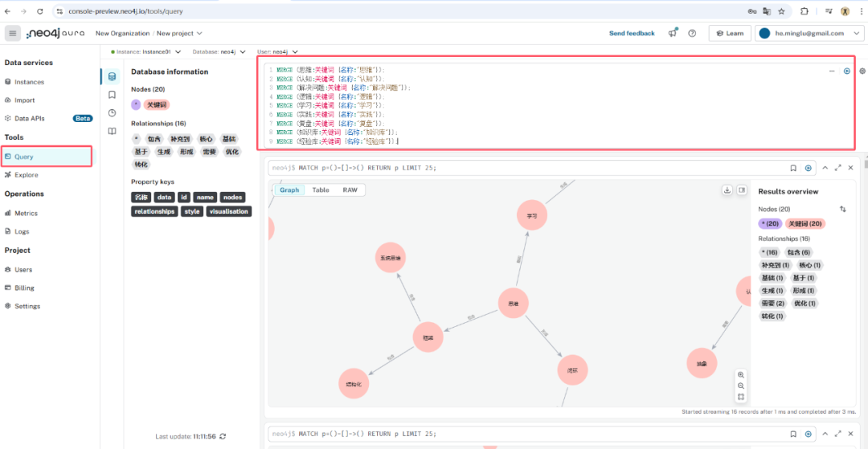Open the reference guide book icon
868x449 pixels.
pyautogui.click(x=113, y=131)
